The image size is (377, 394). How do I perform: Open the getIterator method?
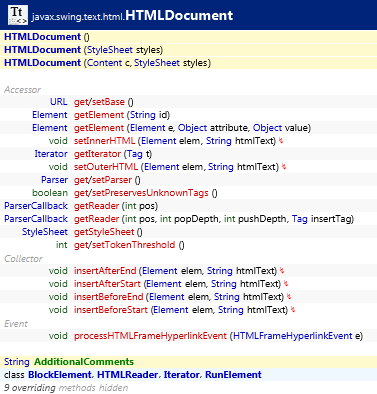pos(97,154)
